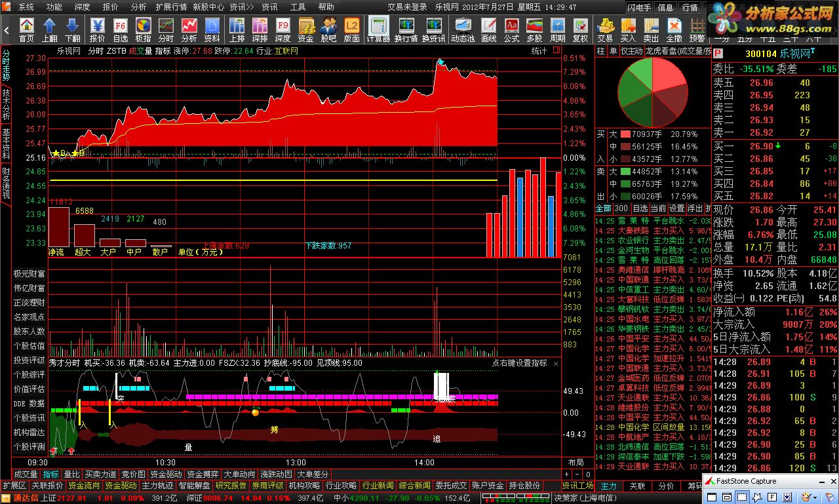Select the 基本资料 vertical sidebar tab
The image size is (839, 504).
tap(6, 144)
